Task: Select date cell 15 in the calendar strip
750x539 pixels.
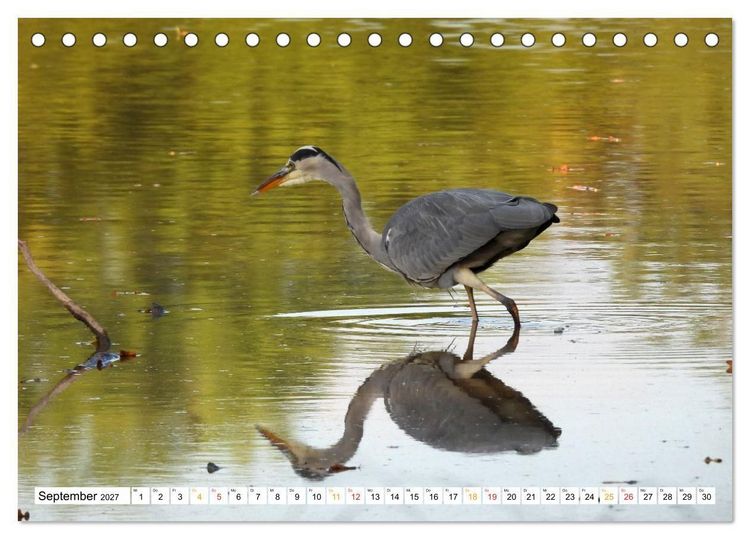Action: [414, 496]
